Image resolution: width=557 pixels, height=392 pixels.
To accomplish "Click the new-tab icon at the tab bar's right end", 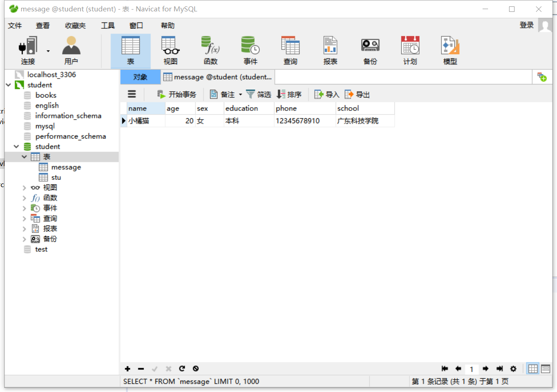I will (542, 77).
